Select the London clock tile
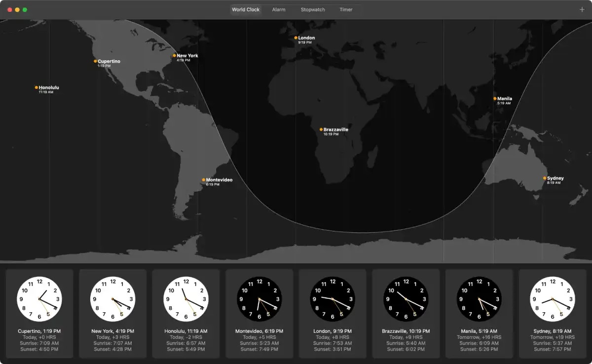 click(333, 313)
